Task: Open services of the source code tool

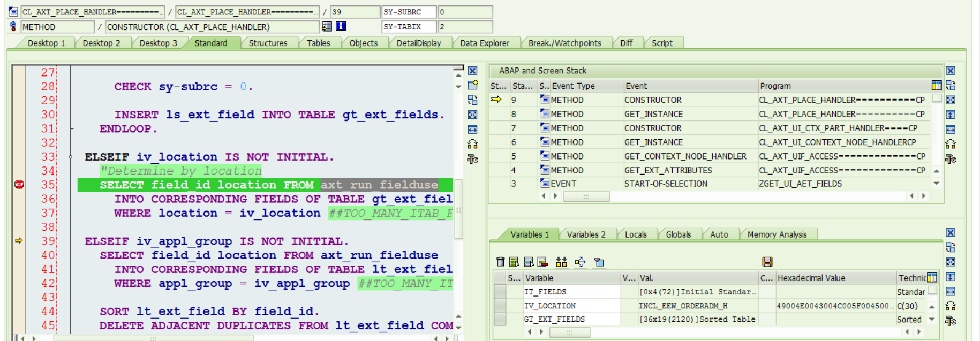Action: pyautogui.click(x=472, y=144)
